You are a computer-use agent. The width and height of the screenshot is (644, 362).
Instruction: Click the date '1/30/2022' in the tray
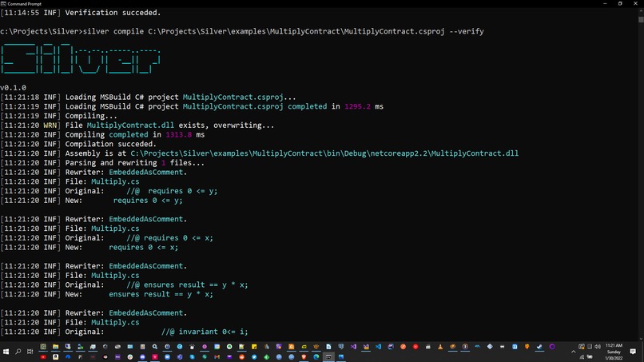tap(614, 358)
